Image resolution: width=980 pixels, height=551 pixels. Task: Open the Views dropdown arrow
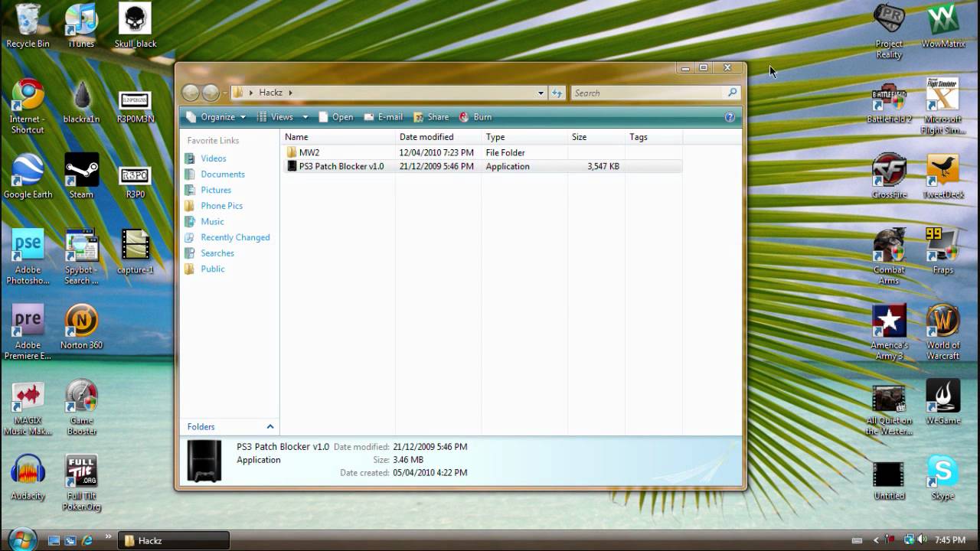(305, 117)
